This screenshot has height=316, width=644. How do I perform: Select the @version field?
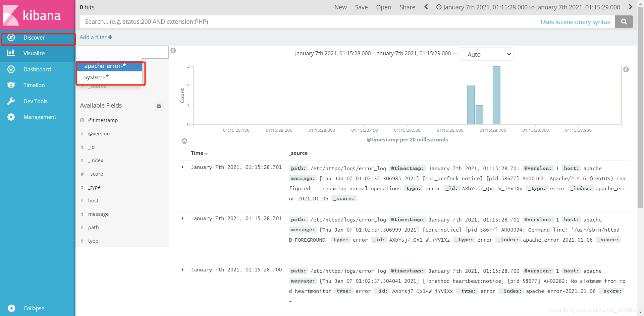[x=99, y=134]
